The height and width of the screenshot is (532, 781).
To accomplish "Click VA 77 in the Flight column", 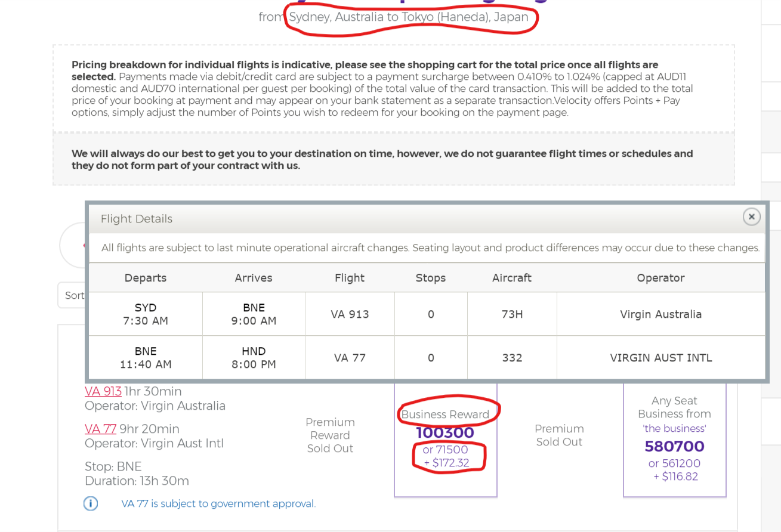I will pyautogui.click(x=350, y=358).
